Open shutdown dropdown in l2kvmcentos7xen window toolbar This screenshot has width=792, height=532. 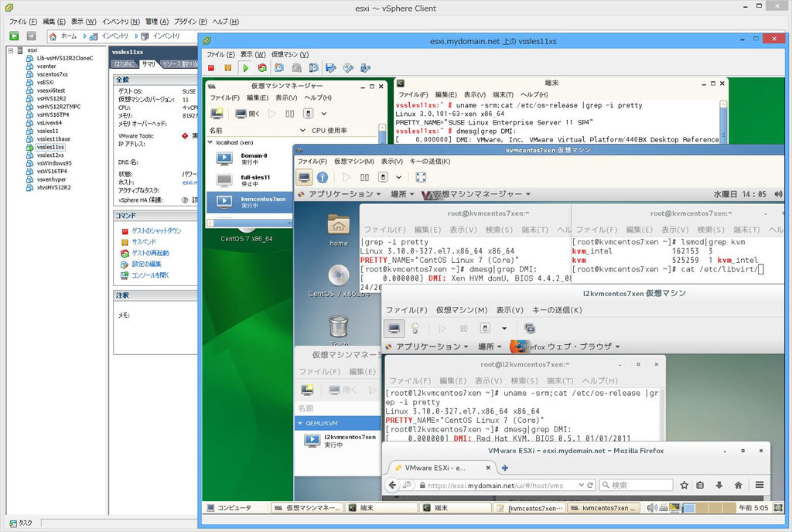tap(504, 329)
